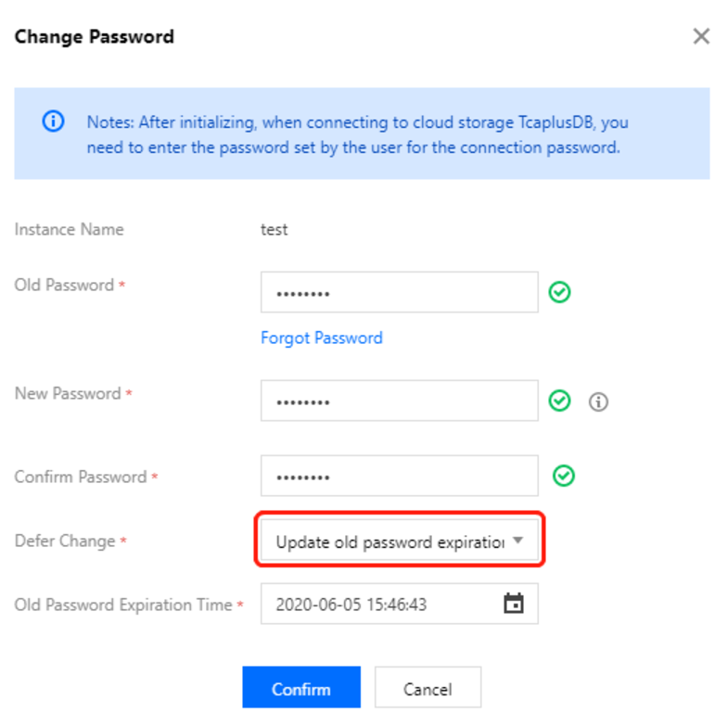Close the Change Password dialog
The height and width of the screenshot is (726, 728).
click(x=701, y=36)
